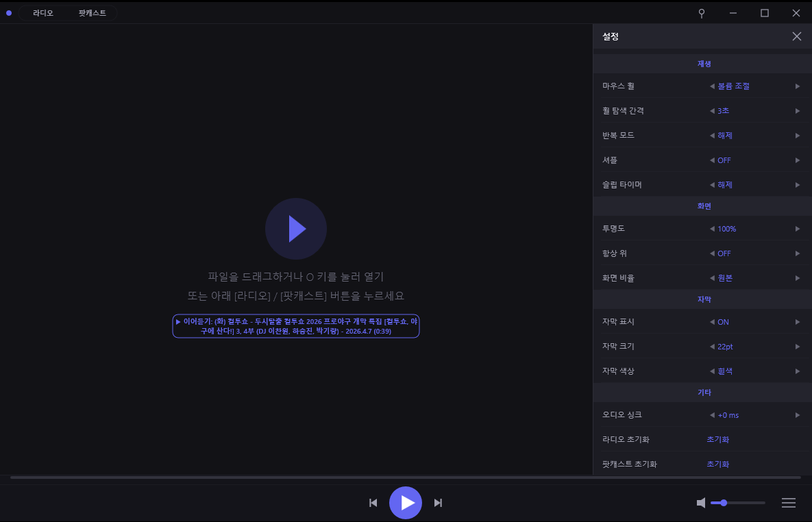Image resolution: width=812 pixels, height=522 pixels.
Task: Toggle 셔플 with its right arrow
Action: coord(798,160)
